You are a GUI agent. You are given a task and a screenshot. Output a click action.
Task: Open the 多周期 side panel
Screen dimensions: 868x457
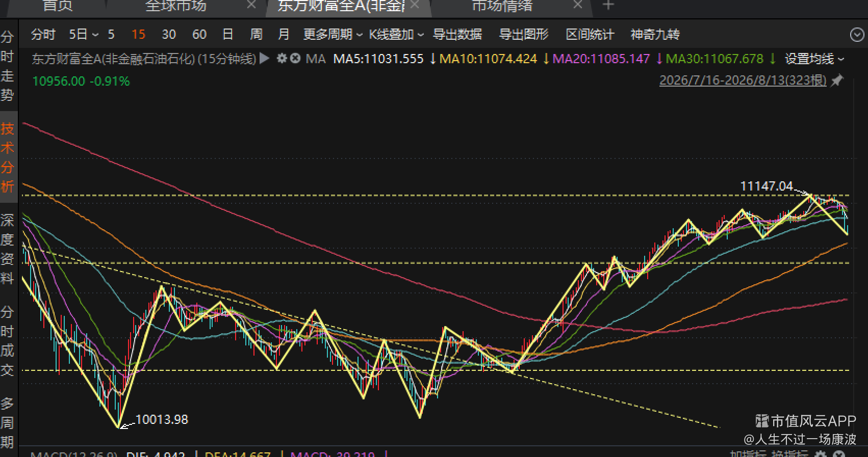tap(7, 423)
